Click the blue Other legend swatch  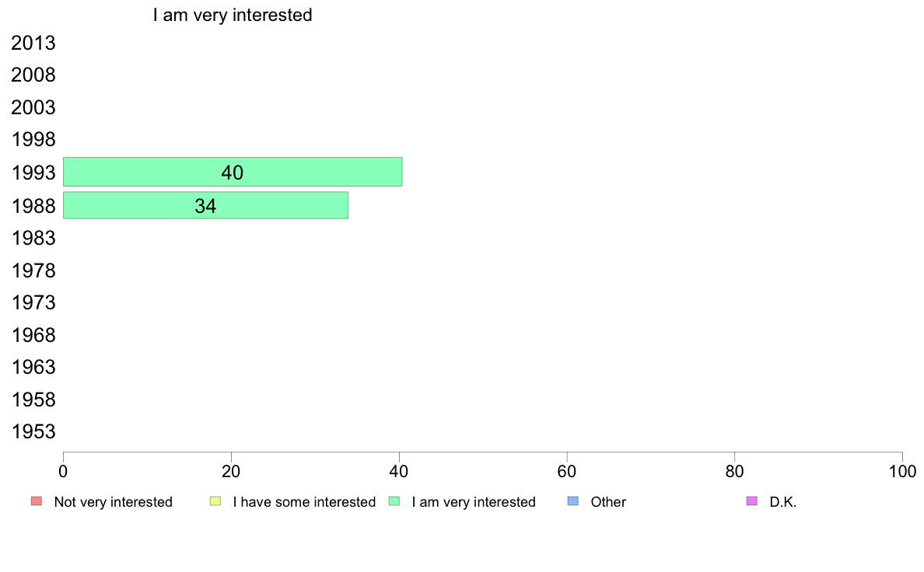pos(573,501)
